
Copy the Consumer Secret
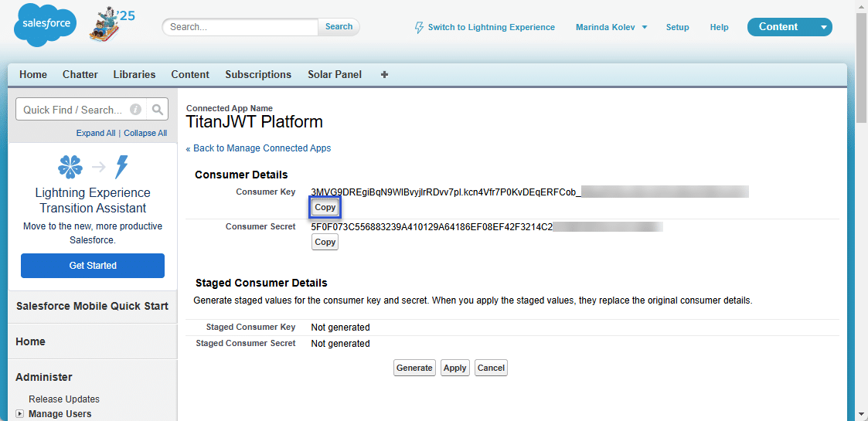point(325,243)
